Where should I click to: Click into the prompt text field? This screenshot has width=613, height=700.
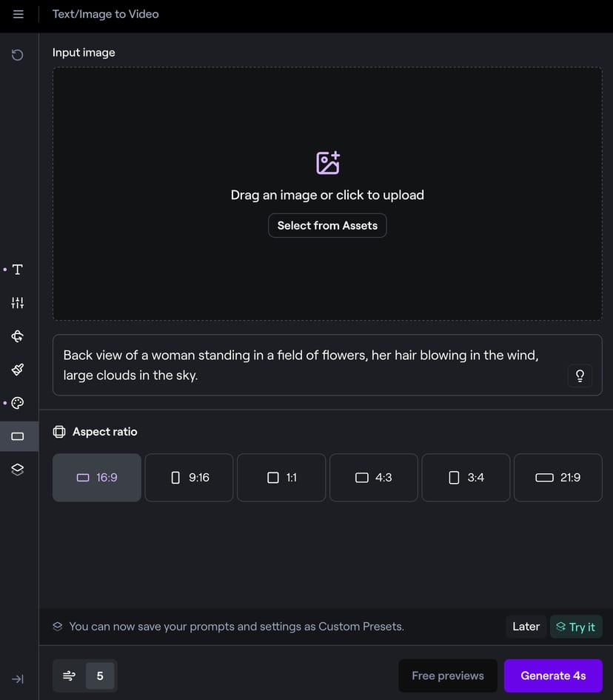(x=311, y=365)
